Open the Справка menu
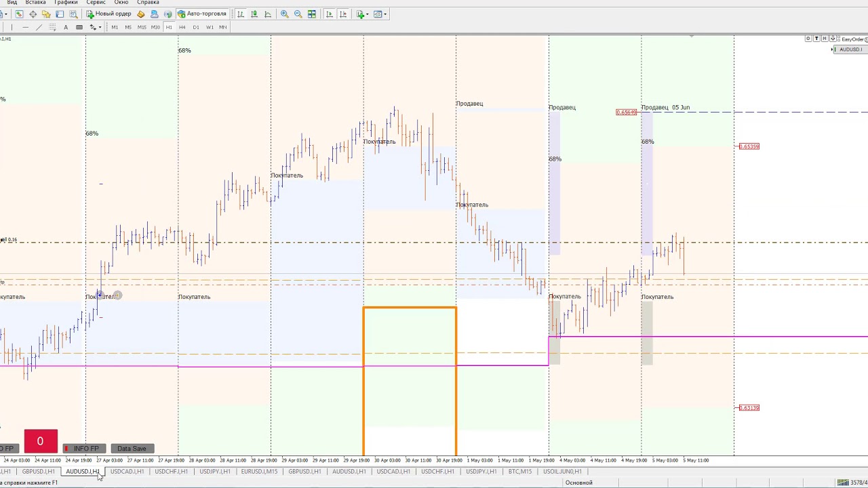The width and height of the screenshot is (868, 488). pos(148,3)
